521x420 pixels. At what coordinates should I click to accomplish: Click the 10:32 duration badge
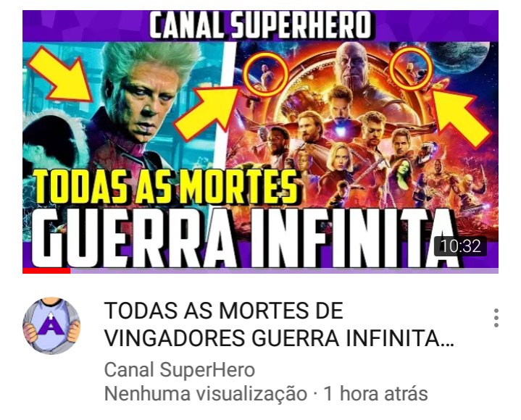[460, 246]
